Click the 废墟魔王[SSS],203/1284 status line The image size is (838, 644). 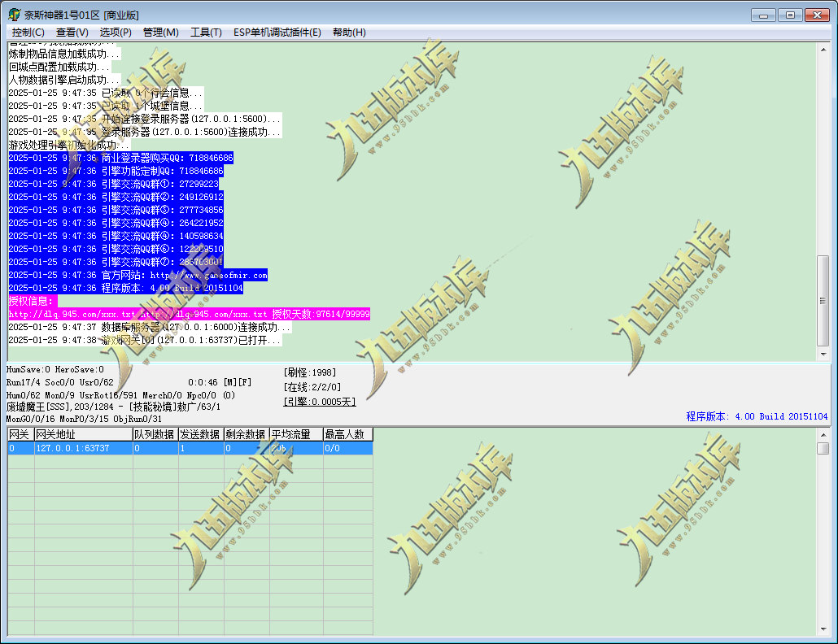click(113, 407)
